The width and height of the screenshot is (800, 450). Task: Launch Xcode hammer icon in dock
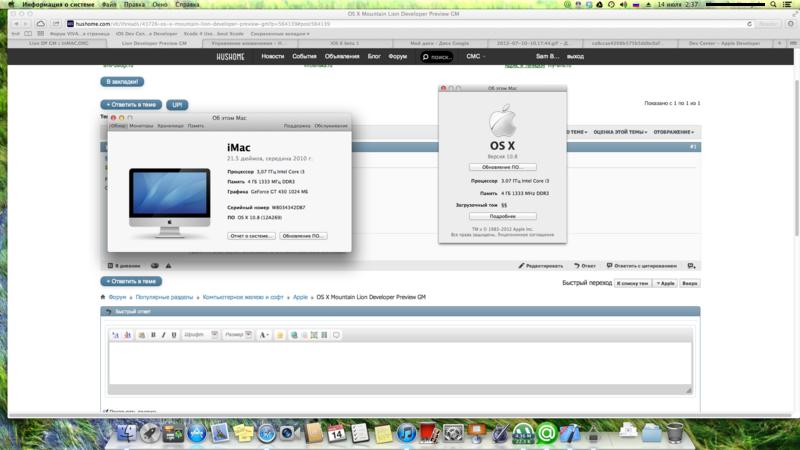coord(570,433)
